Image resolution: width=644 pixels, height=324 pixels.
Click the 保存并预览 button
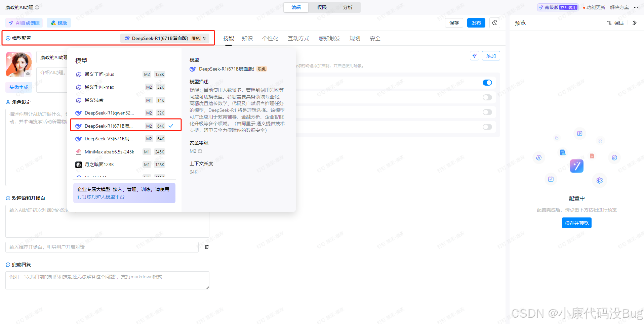(576, 223)
